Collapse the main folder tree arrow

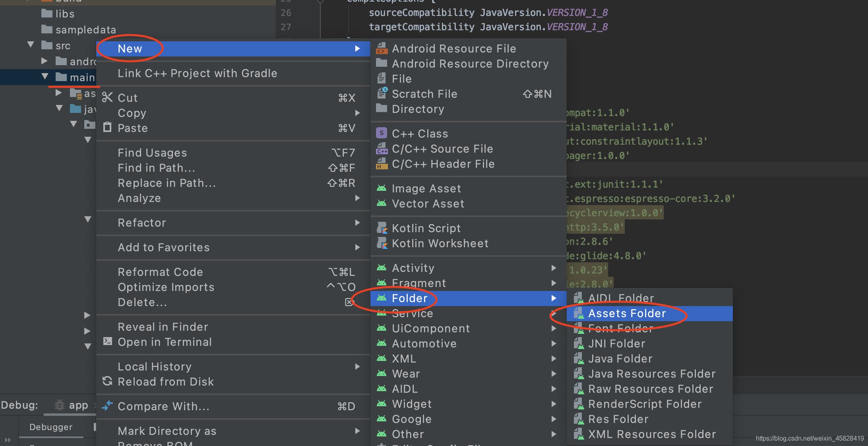coord(45,77)
